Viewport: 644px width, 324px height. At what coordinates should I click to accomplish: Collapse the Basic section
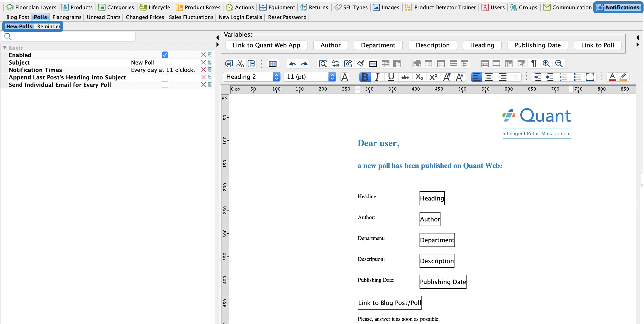click(5, 47)
